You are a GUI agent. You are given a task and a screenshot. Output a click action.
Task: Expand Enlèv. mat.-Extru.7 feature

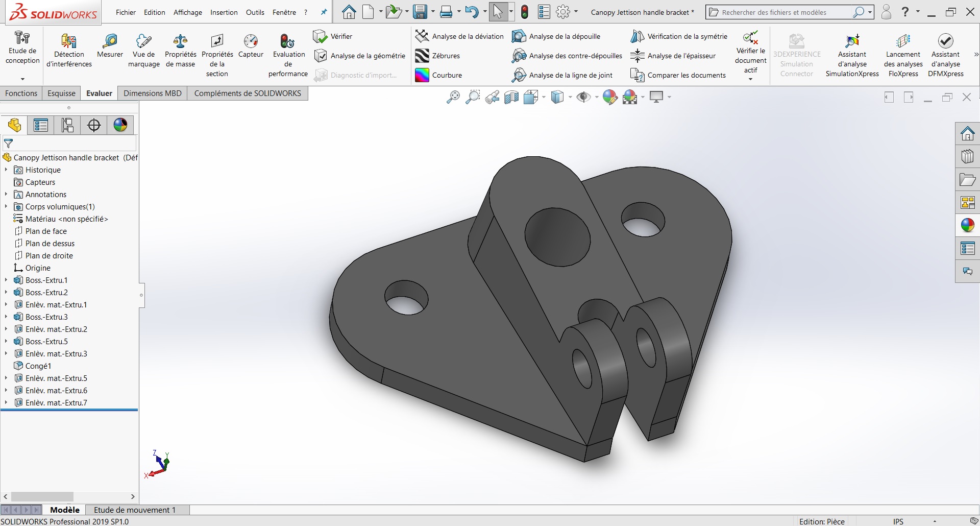6,403
